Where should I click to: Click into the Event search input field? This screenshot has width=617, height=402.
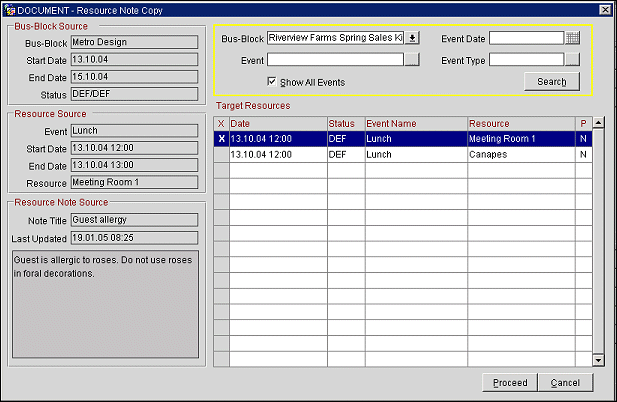pos(334,60)
